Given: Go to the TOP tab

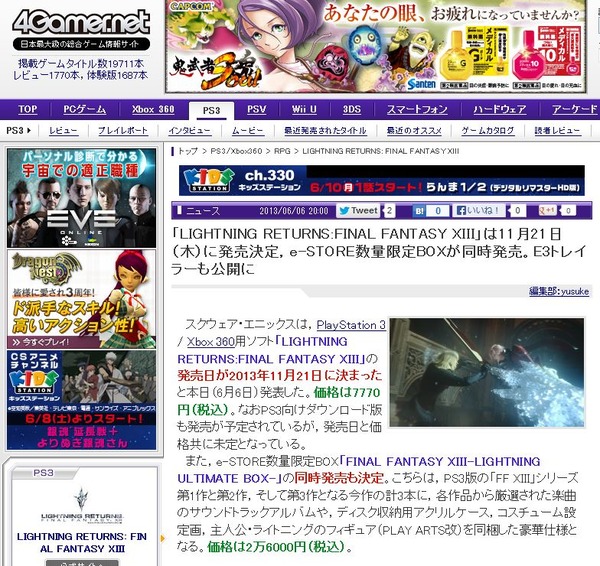Looking at the screenshot, I should [28, 109].
